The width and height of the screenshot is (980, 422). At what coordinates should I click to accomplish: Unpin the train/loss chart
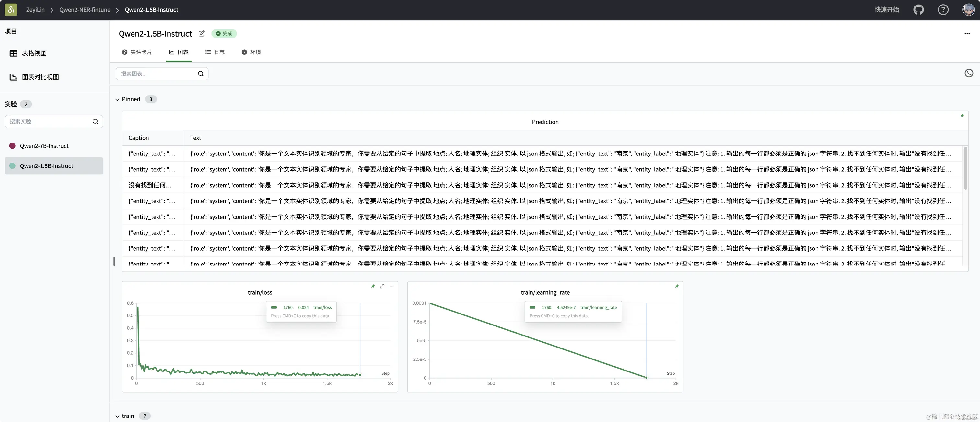pyautogui.click(x=373, y=286)
